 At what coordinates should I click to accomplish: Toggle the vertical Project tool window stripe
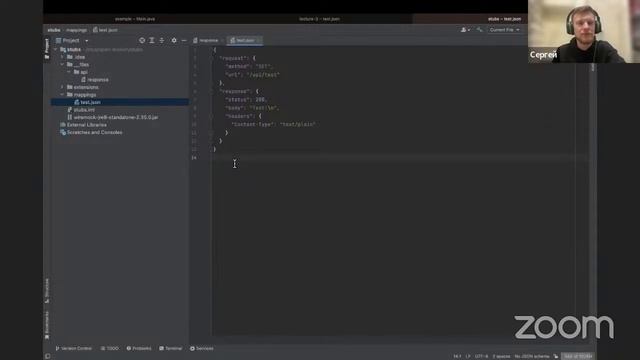click(x=47, y=49)
